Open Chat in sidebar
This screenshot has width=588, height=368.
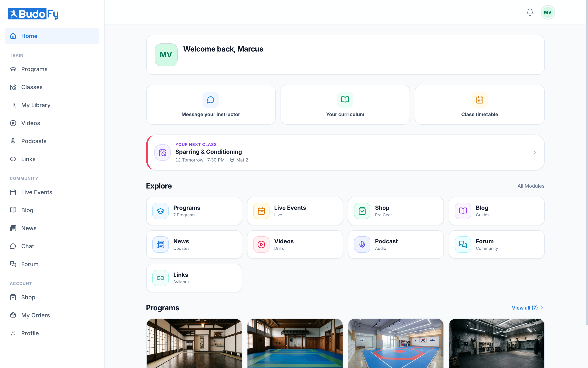pos(52,246)
